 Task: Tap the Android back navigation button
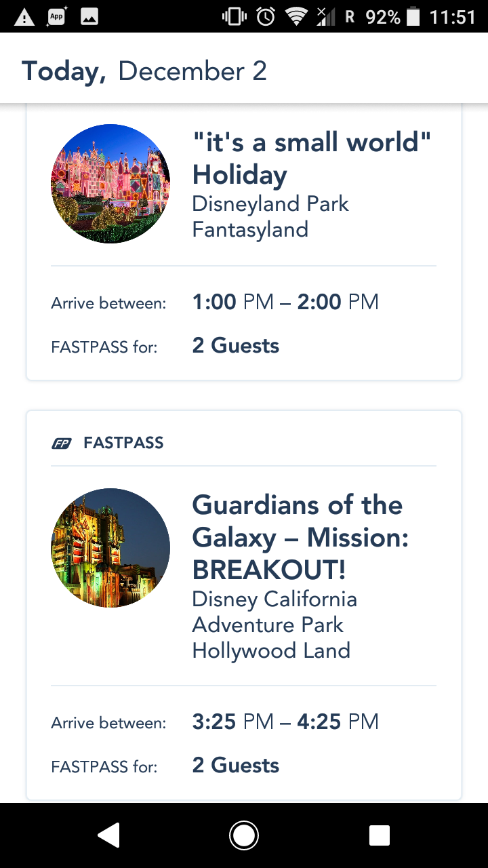pyautogui.click(x=109, y=835)
